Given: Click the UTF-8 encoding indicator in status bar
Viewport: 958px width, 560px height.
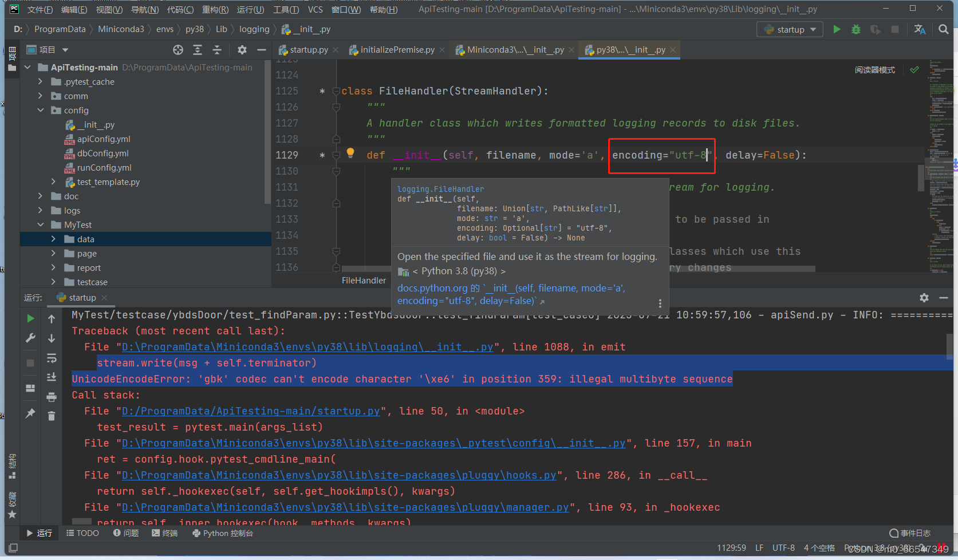Looking at the screenshot, I should coord(783,548).
